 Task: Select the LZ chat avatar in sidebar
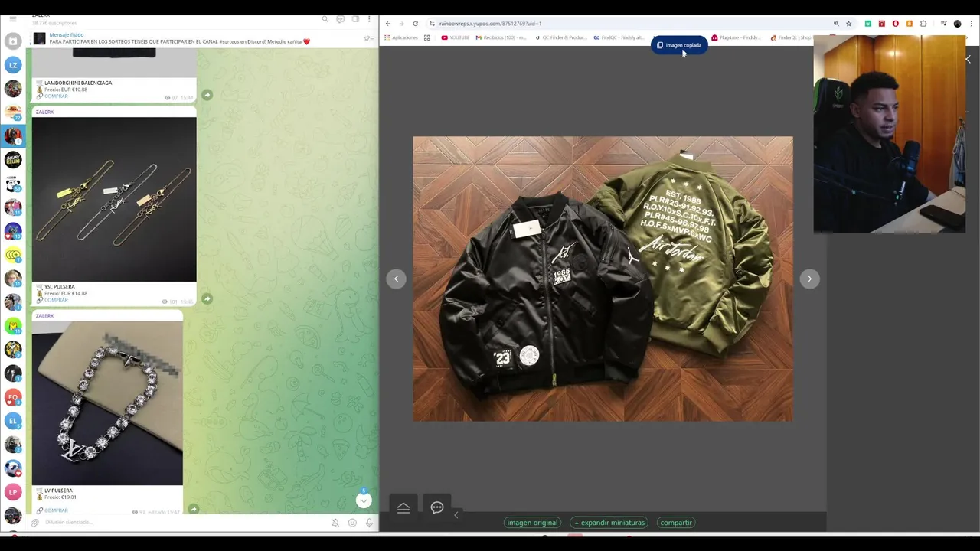pyautogui.click(x=13, y=65)
